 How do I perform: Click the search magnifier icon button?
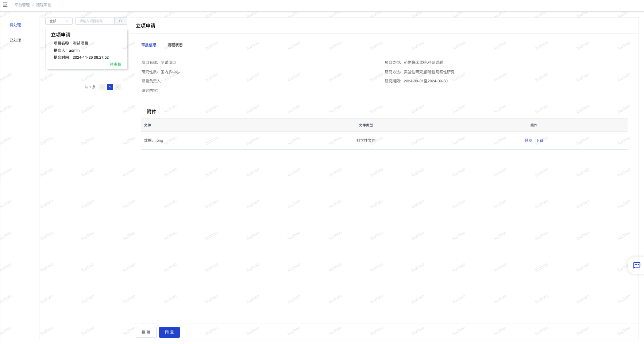coord(121,21)
